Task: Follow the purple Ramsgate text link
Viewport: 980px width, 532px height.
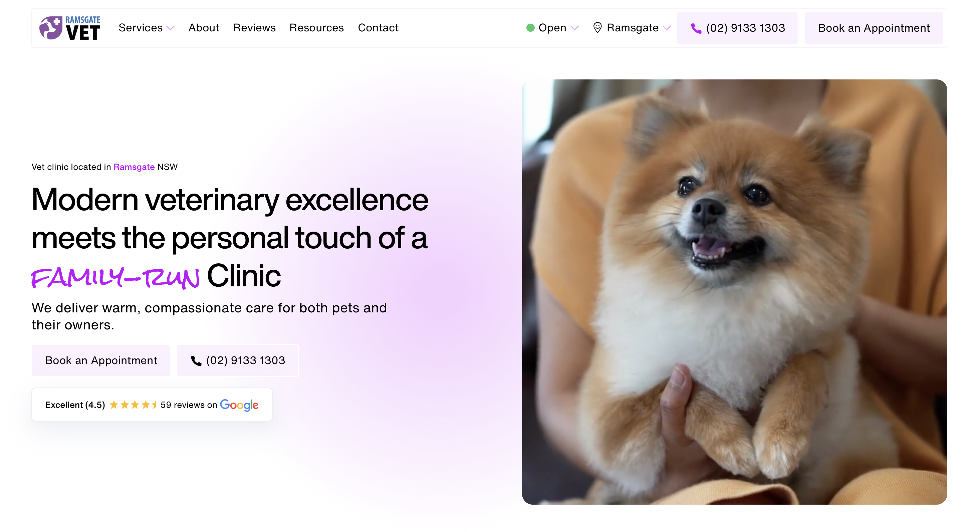Action: (134, 167)
